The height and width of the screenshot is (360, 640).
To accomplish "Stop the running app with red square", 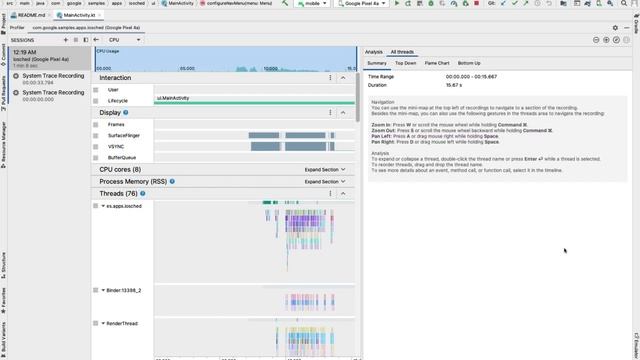I will click(476, 3).
